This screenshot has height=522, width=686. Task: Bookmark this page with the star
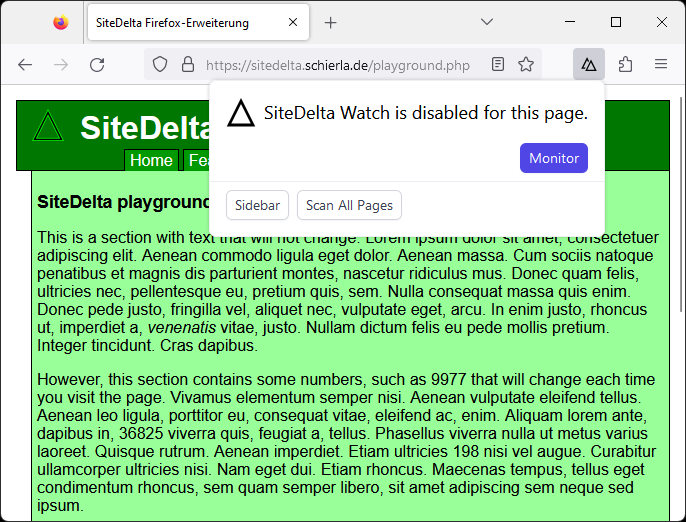click(525, 64)
